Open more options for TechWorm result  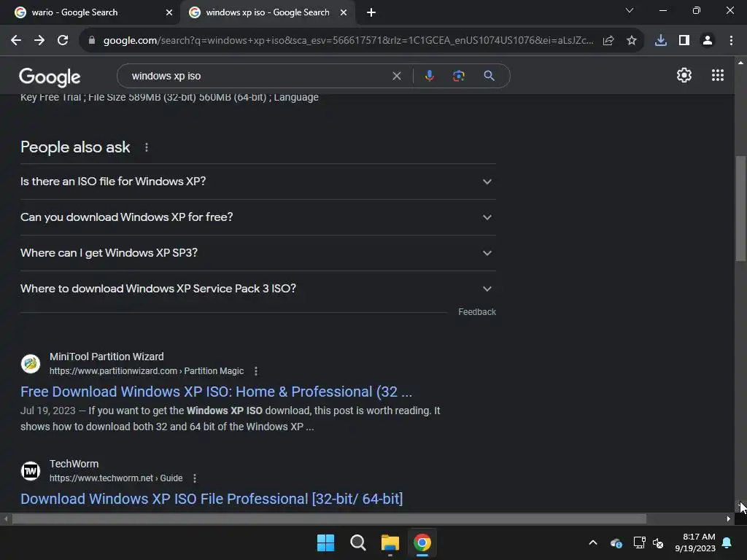coord(194,478)
